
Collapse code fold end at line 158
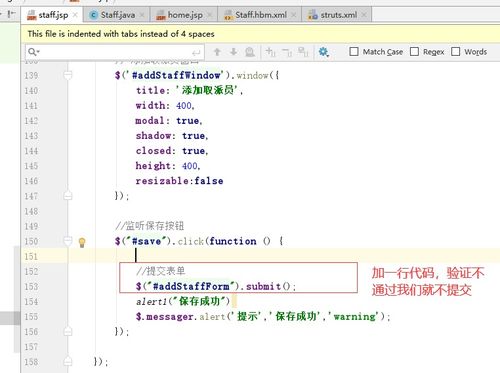pos(68,361)
